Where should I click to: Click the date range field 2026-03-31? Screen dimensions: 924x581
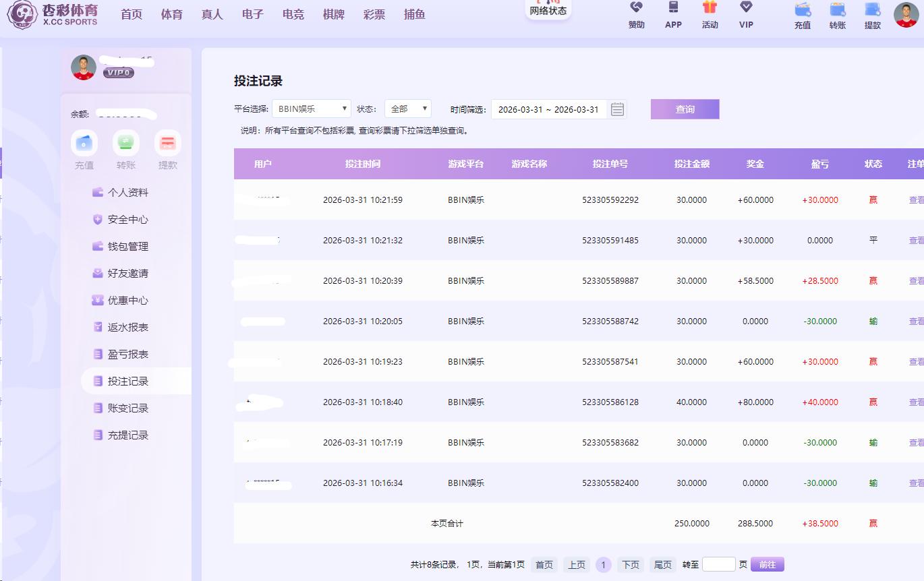(548, 109)
